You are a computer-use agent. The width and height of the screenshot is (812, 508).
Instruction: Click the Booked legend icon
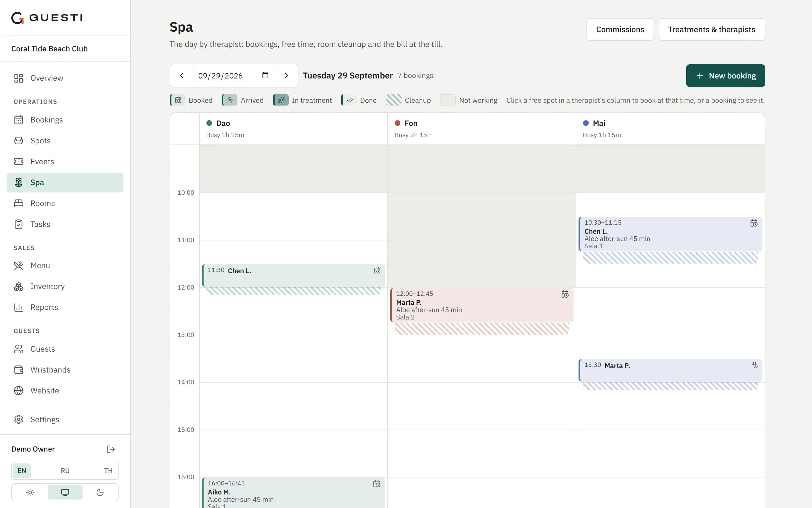pyautogui.click(x=178, y=100)
